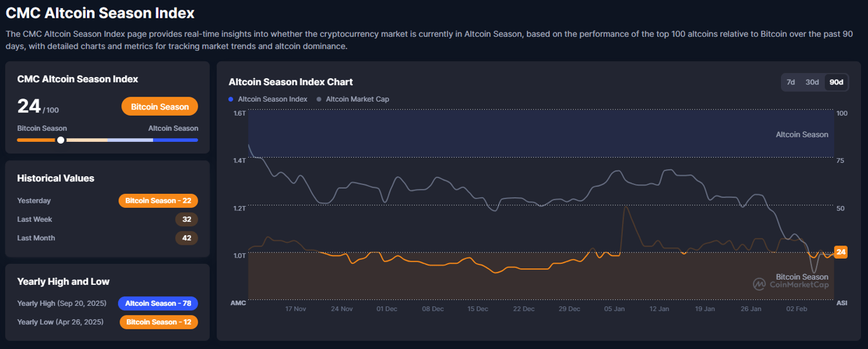Viewport: 868px width, 349px height.
Task: Click the ASI axis label
Action: 841,303
